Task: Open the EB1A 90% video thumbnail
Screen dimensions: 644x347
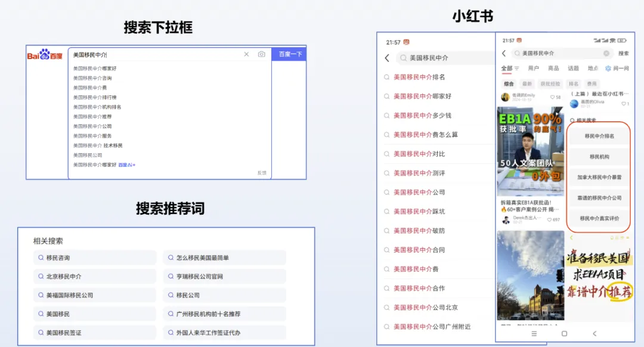Action: [x=530, y=151]
